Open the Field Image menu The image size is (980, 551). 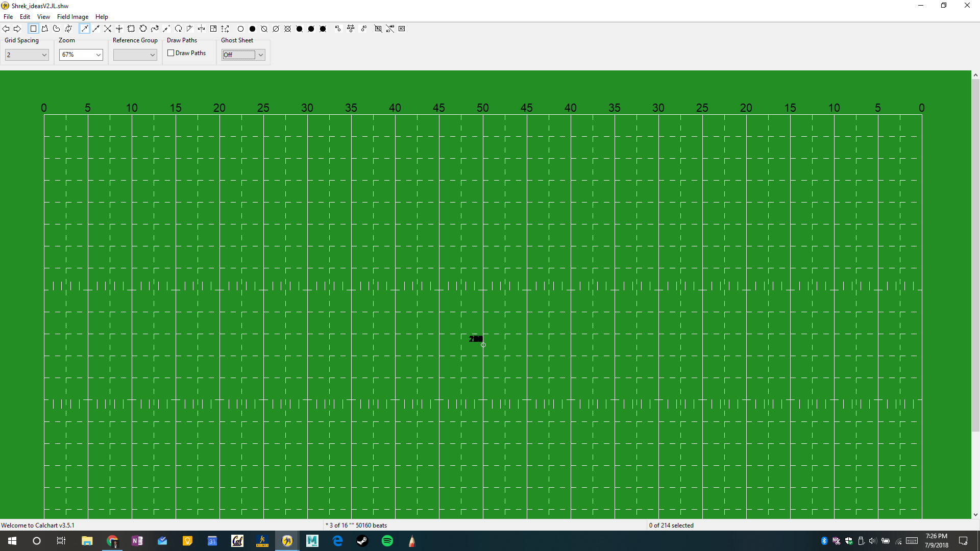click(72, 17)
